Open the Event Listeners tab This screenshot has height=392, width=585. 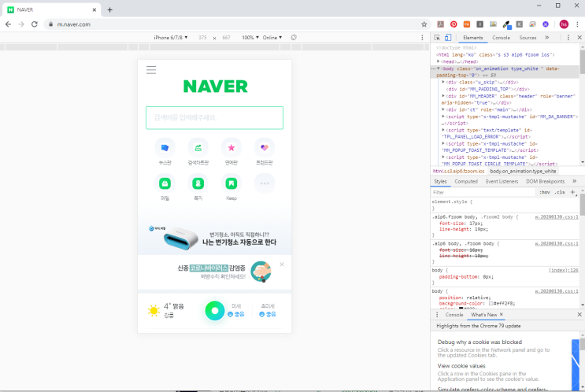[x=502, y=181]
